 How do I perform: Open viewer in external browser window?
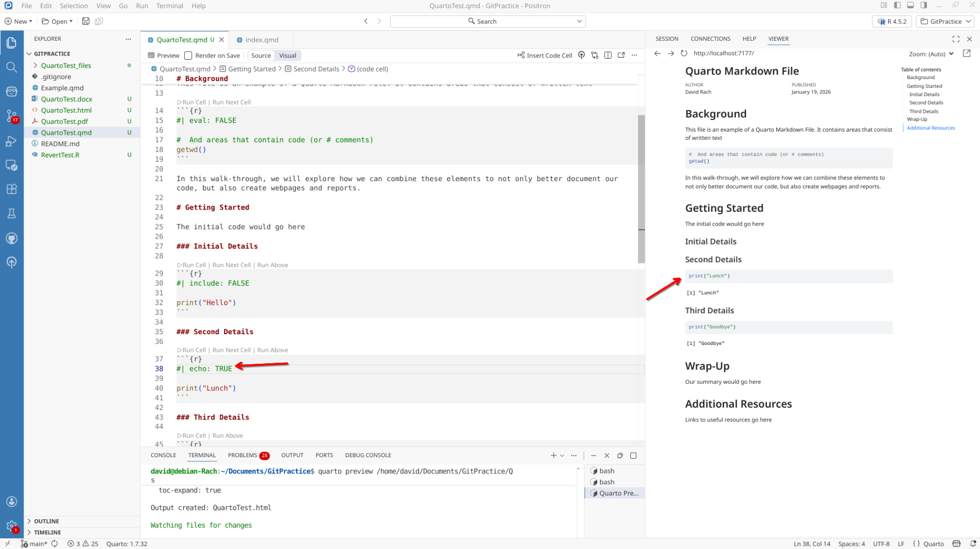(966, 53)
